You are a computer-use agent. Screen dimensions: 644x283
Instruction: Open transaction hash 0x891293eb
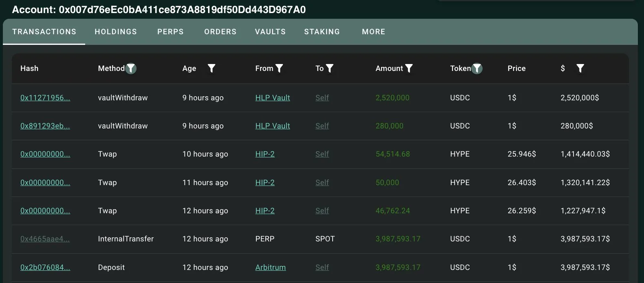45,126
